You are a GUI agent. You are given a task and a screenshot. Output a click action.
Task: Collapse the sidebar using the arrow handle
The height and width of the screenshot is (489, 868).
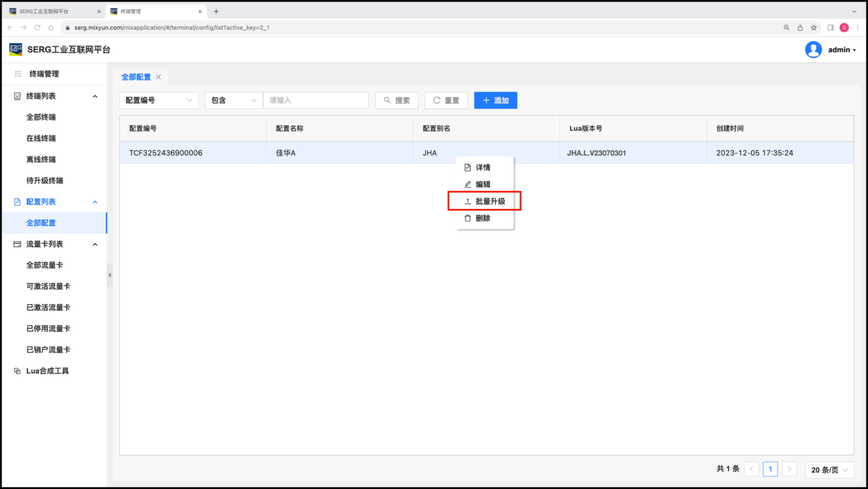tap(110, 275)
